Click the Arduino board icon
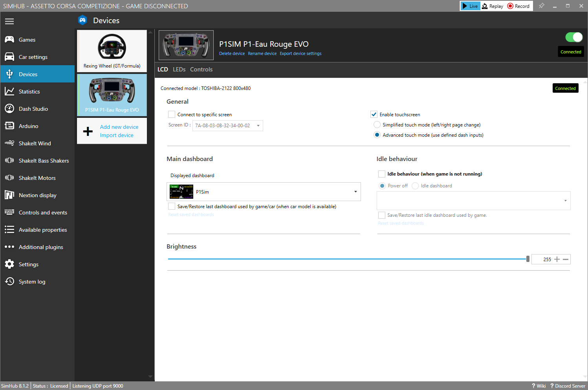The width and height of the screenshot is (588, 390). [x=9, y=126]
